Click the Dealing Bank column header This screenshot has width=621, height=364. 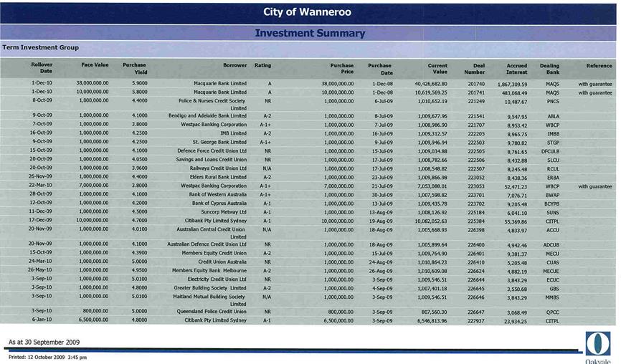[x=549, y=69]
